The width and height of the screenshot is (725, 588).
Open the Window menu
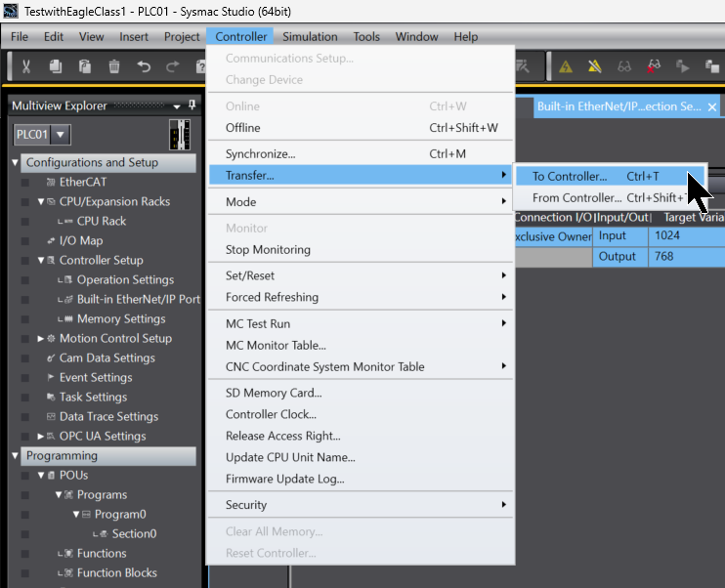click(416, 36)
